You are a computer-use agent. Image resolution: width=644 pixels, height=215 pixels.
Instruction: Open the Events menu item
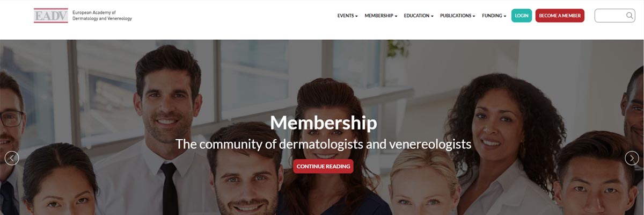348,16
